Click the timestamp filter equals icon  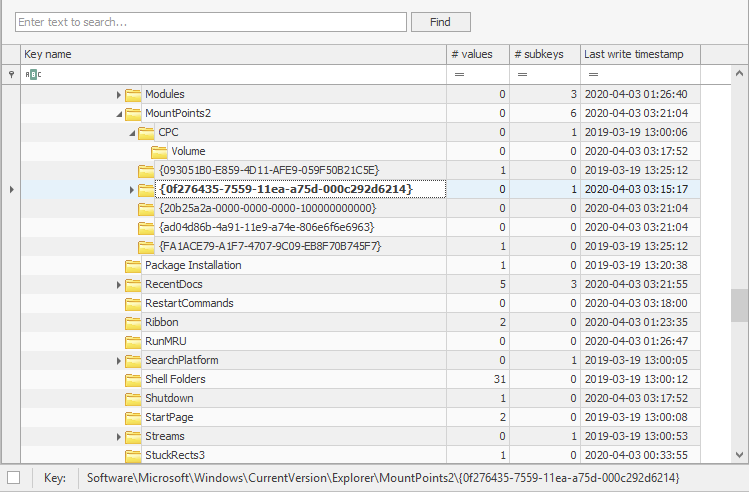[593, 75]
